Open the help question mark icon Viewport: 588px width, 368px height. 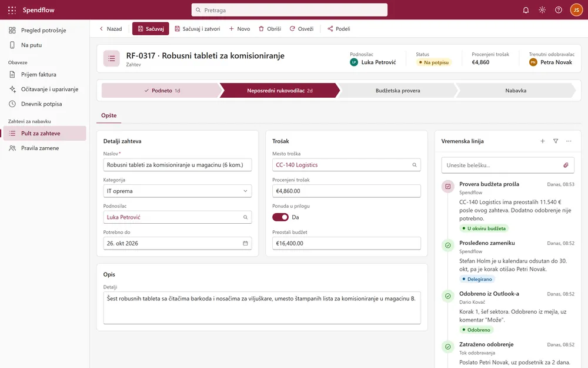pos(559,10)
